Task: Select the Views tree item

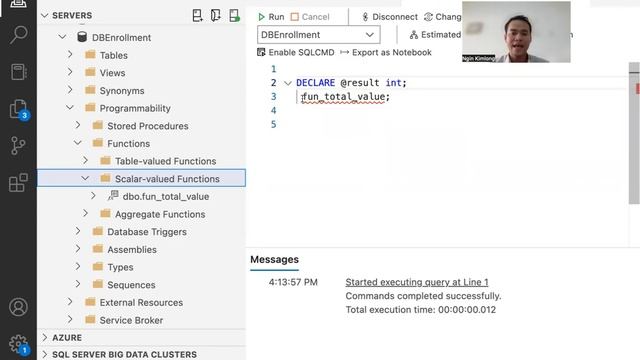Action: click(x=141, y=73)
